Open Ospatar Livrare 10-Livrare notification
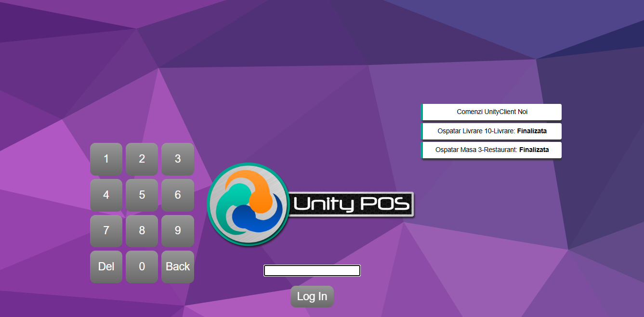This screenshot has height=317, width=644. [x=491, y=131]
